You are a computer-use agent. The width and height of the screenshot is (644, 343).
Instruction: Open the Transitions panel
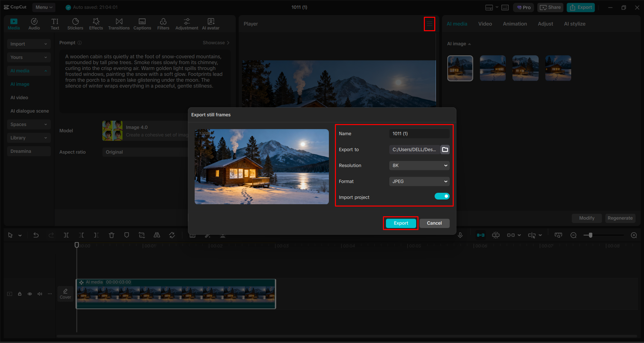coord(119,23)
